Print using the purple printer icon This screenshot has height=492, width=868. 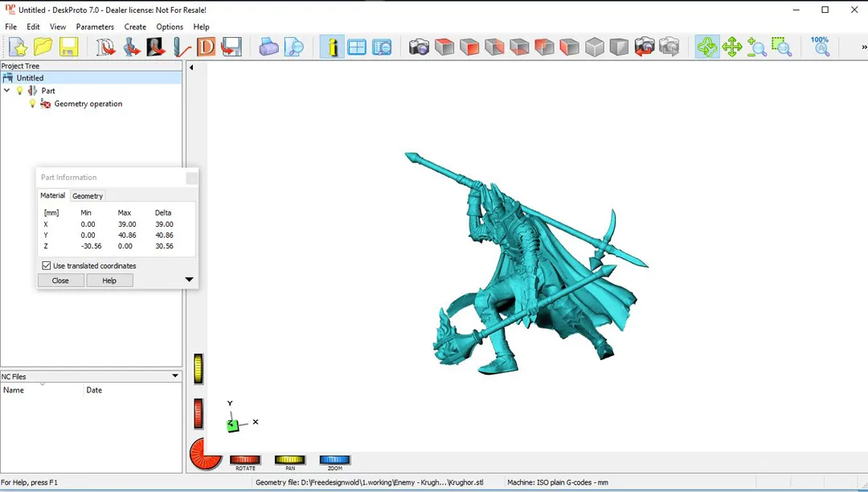269,47
